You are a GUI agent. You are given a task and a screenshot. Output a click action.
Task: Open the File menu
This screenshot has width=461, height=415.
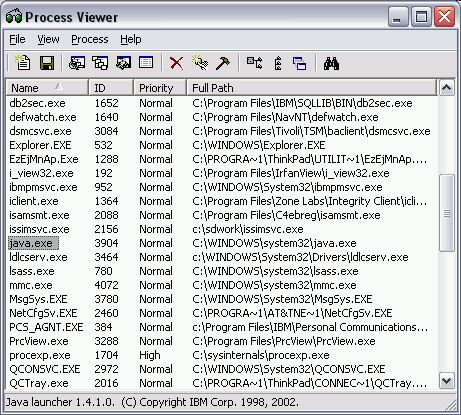[17, 39]
